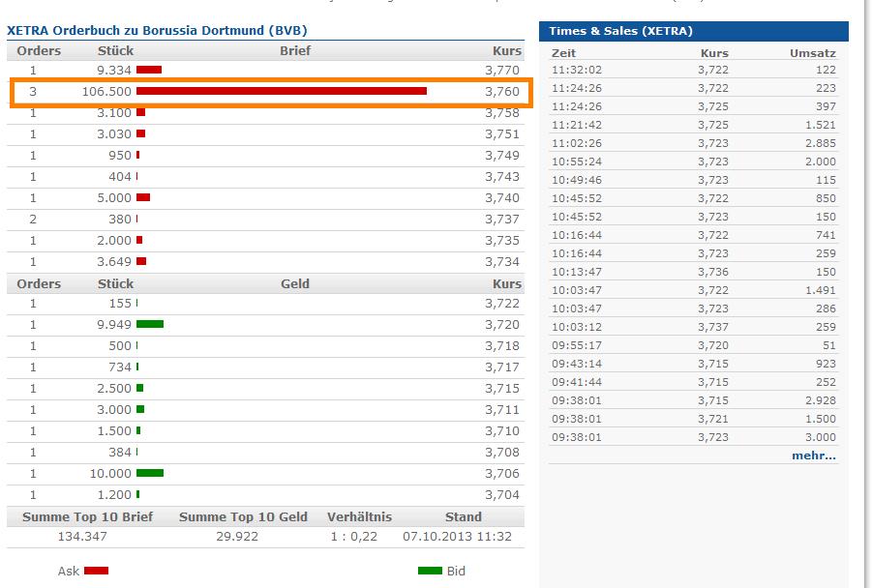The width and height of the screenshot is (872, 588).
Task: Select the total bid value 29.922
Action: click(x=237, y=537)
